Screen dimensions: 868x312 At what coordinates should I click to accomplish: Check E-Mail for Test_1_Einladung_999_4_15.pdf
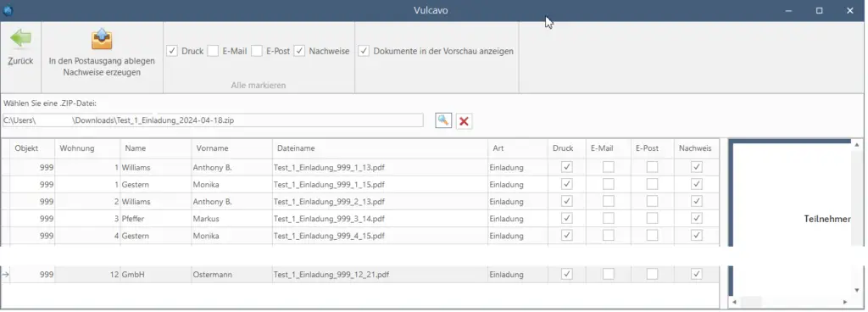point(608,236)
